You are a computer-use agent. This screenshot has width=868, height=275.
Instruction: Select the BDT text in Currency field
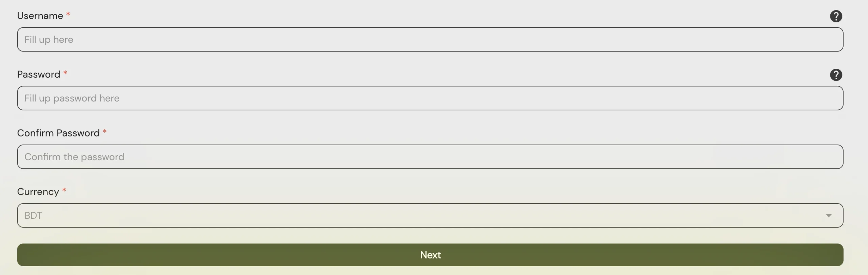tap(33, 215)
